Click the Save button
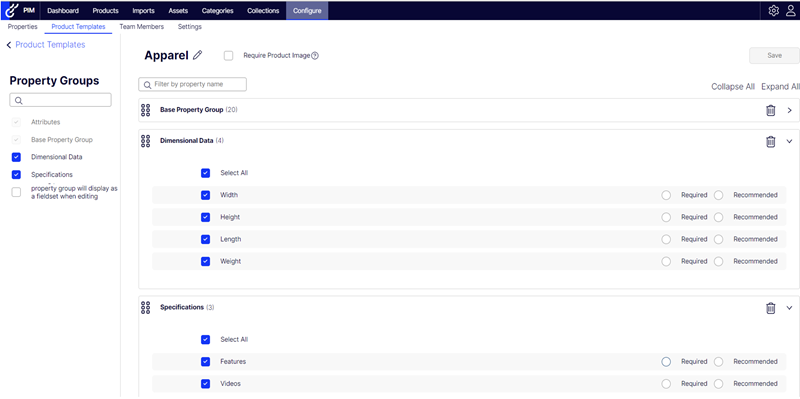Viewport: 800px width, 399px height. point(774,56)
